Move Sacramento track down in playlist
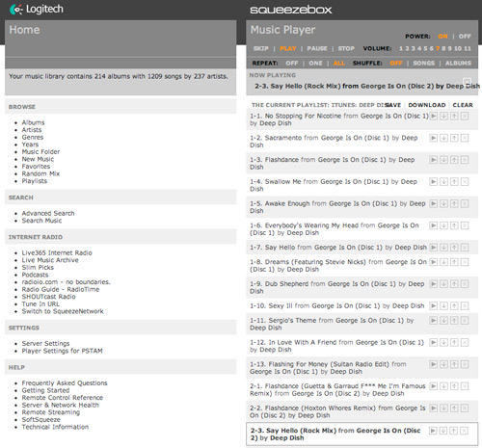This screenshot has height=448, width=482. pyautogui.click(x=443, y=138)
